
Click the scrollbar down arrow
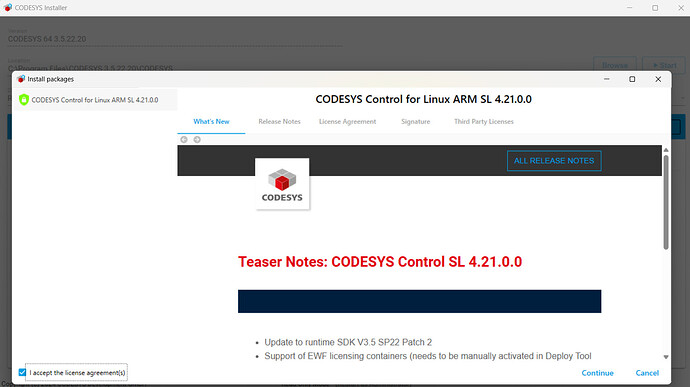(x=666, y=357)
